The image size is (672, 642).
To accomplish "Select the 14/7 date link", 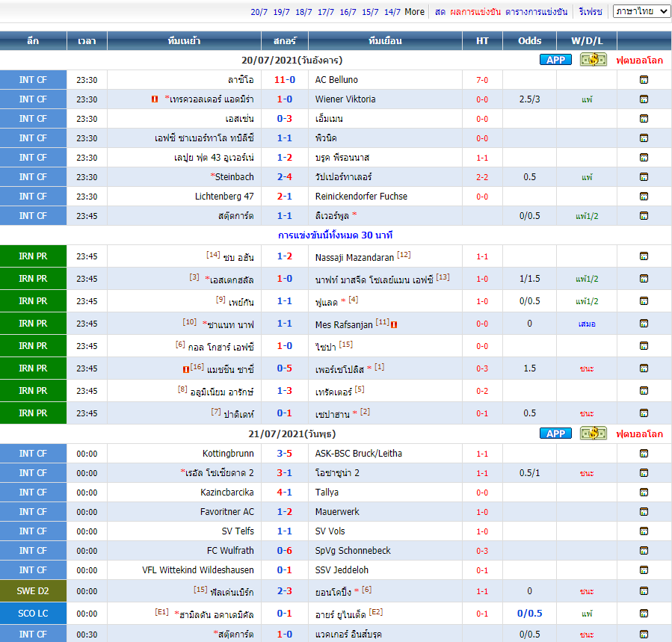I will pyautogui.click(x=392, y=12).
